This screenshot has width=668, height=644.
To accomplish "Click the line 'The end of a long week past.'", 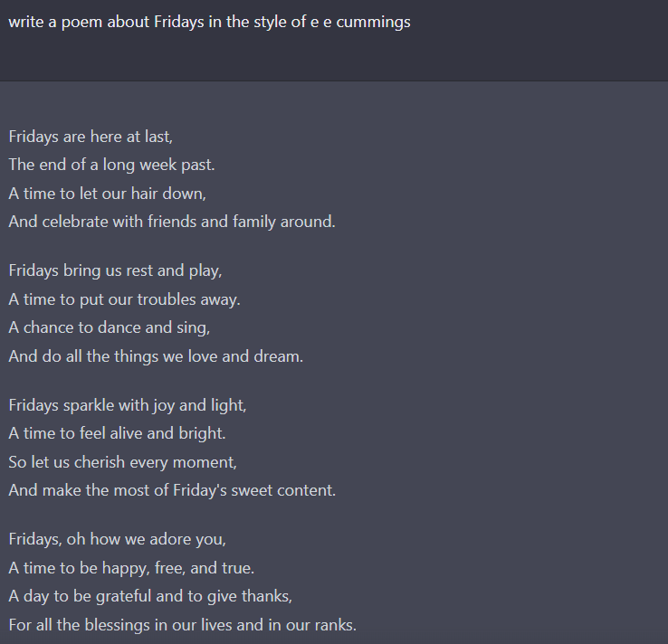I will (111, 165).
